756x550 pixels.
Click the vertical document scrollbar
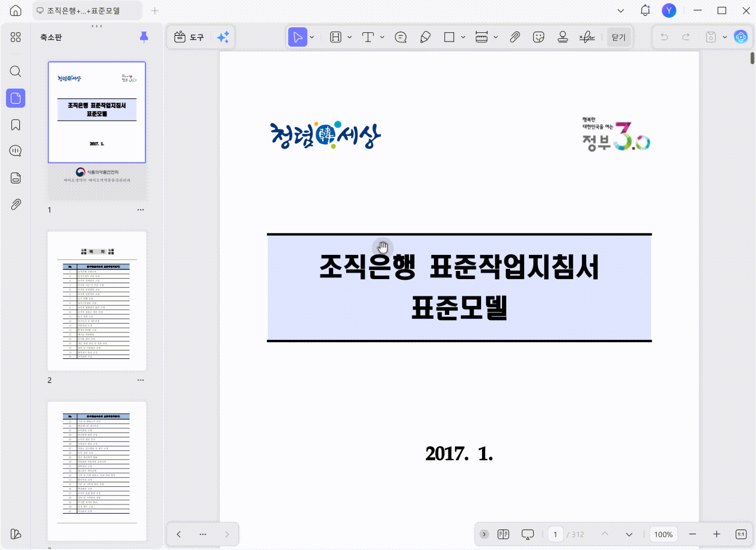point(752,58)
